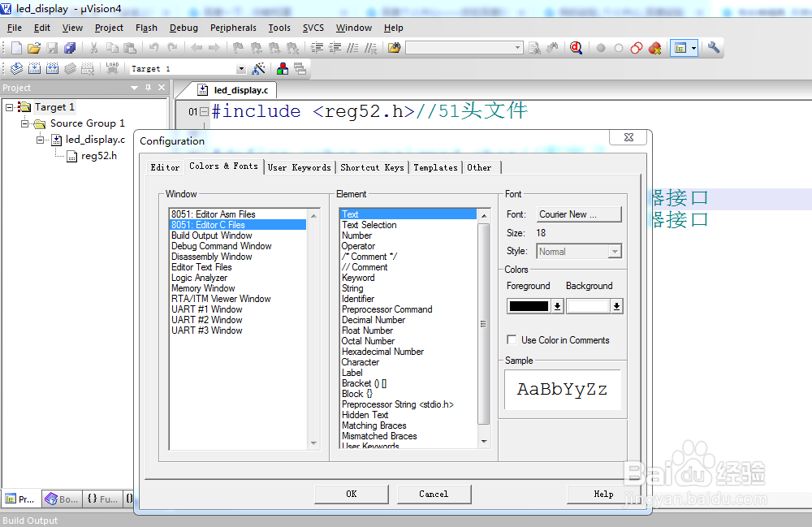Open the Project menu
This screenshot has height=527, width=812.
[109, 28]
